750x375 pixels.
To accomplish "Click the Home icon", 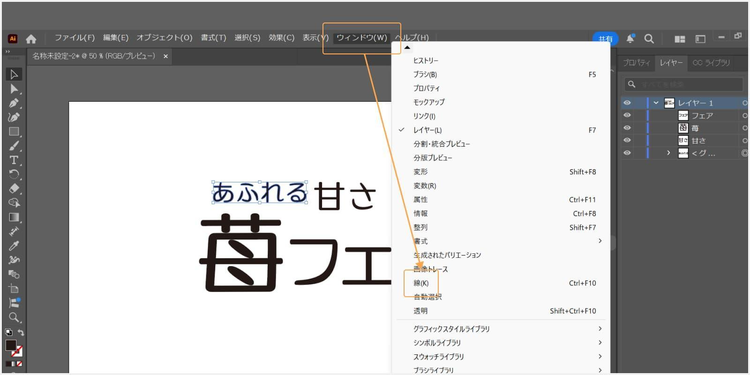I will pyautogui.click(x=31, y=39).
